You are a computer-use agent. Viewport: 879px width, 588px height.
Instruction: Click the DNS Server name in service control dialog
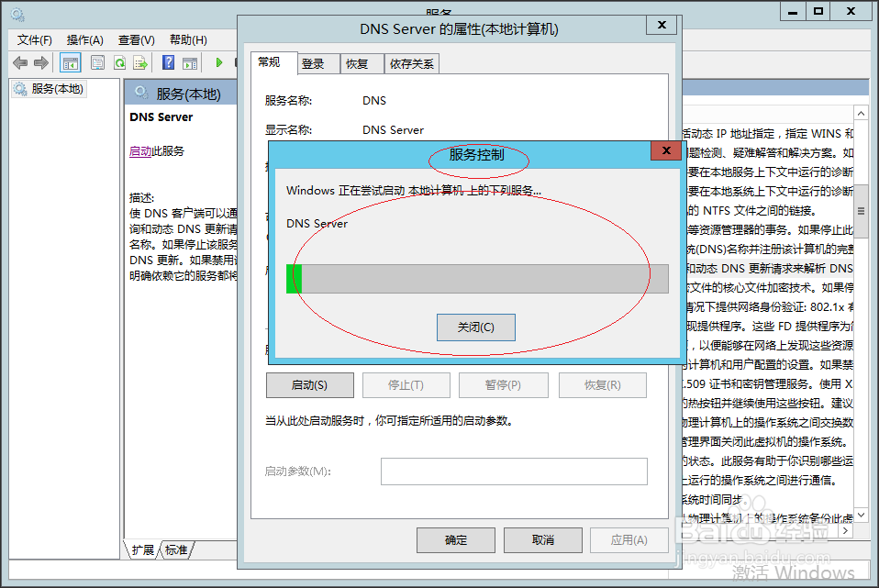317,224
